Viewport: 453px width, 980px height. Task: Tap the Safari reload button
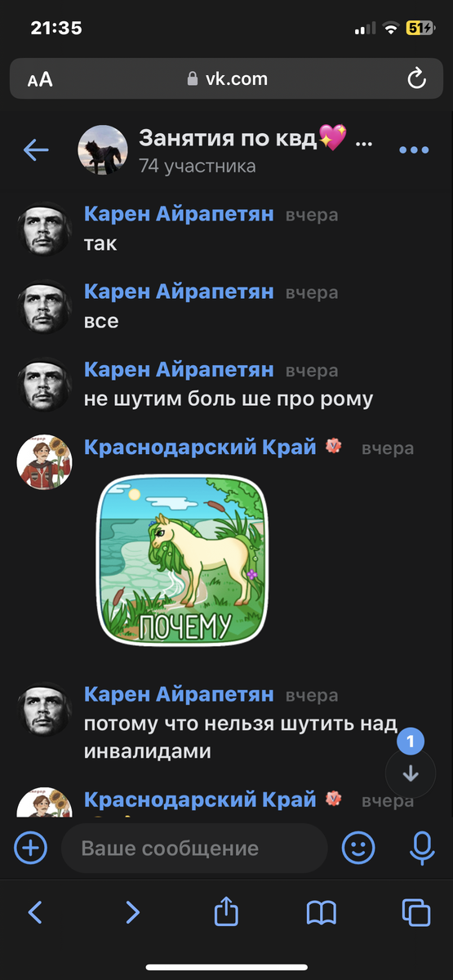(416, 79)
